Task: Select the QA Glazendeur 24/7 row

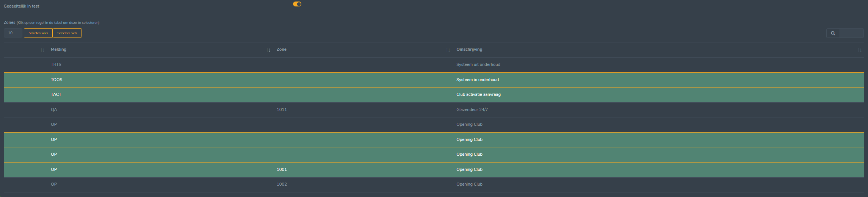Action: pyautogui.click(x=434, y=110)
